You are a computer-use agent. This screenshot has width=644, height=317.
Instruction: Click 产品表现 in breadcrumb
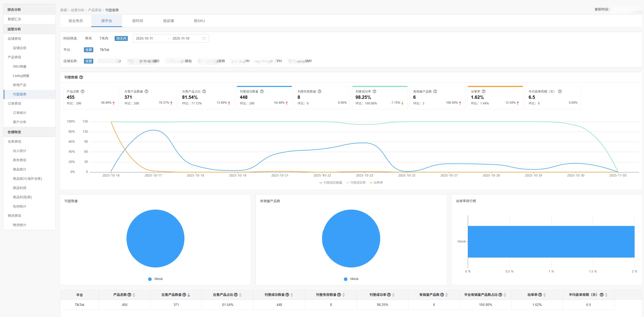point(95,10)
